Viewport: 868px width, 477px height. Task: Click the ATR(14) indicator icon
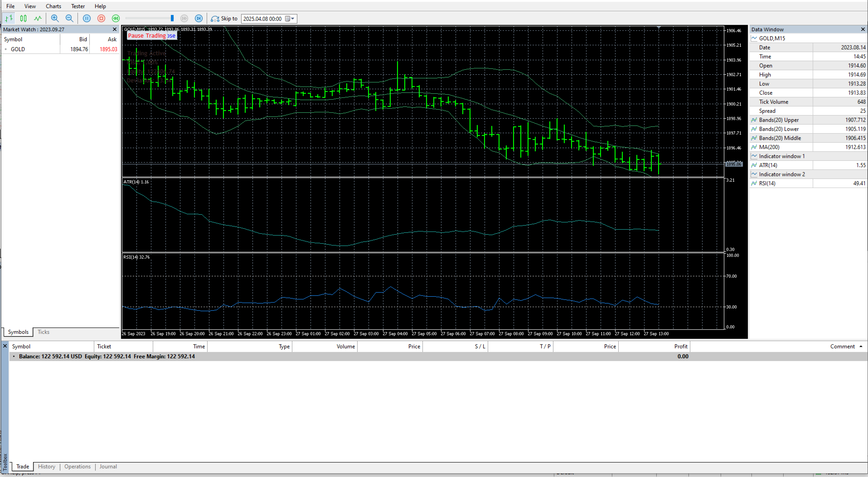754,165
